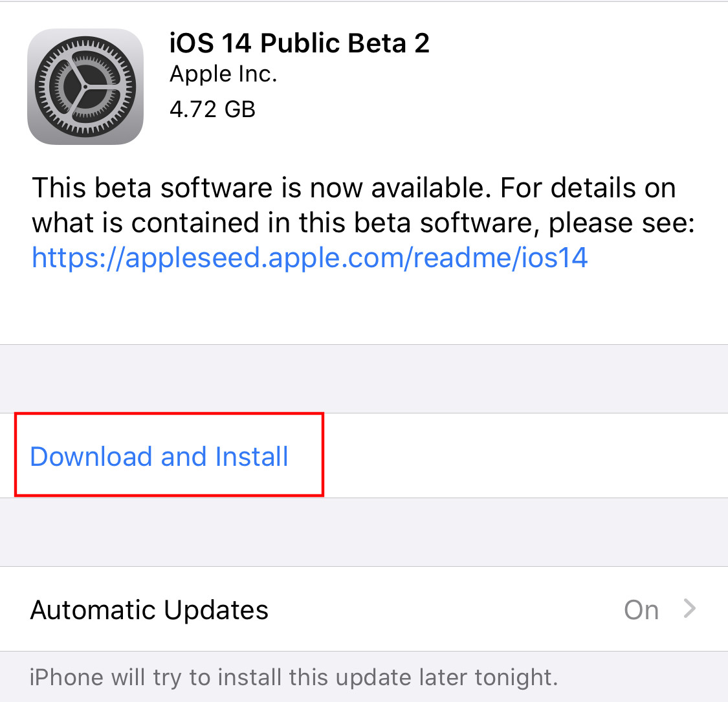Toggle the On status of Automatic Updates

(641, 609)
